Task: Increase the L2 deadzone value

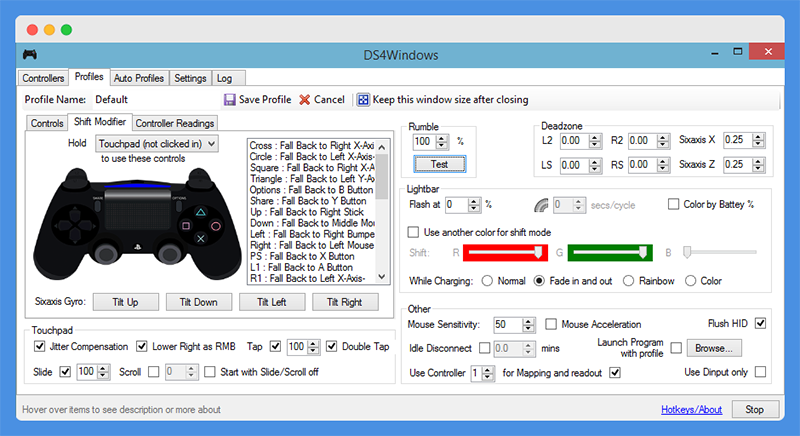Action: (595, 137)
